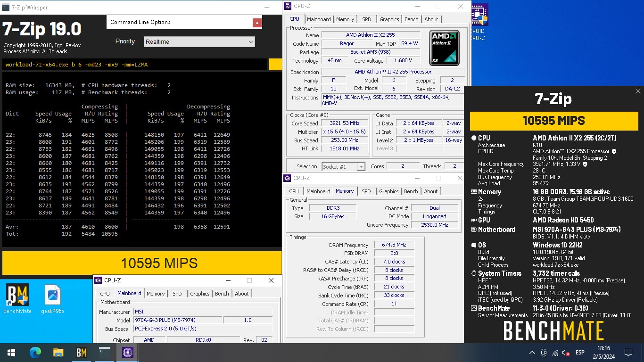The image size is (644, 362).
Task: Click the yellow square button beside command line
Action: tap(275, 65)
